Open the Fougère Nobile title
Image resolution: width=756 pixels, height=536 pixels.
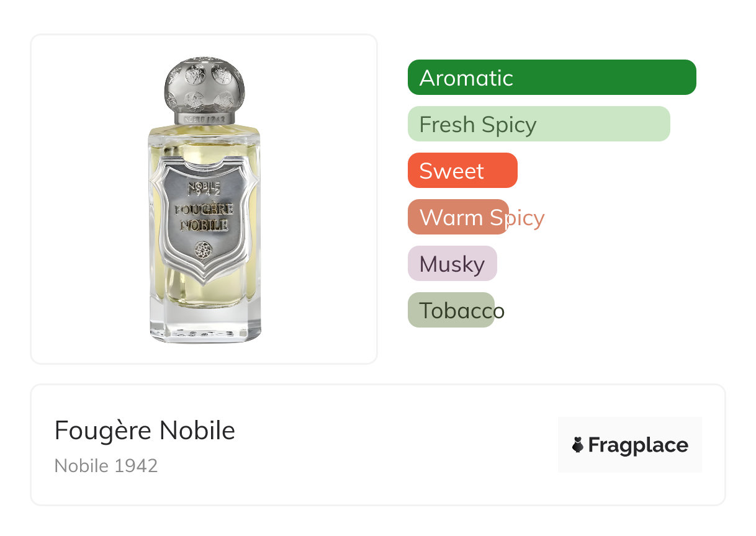pos(145,431)
